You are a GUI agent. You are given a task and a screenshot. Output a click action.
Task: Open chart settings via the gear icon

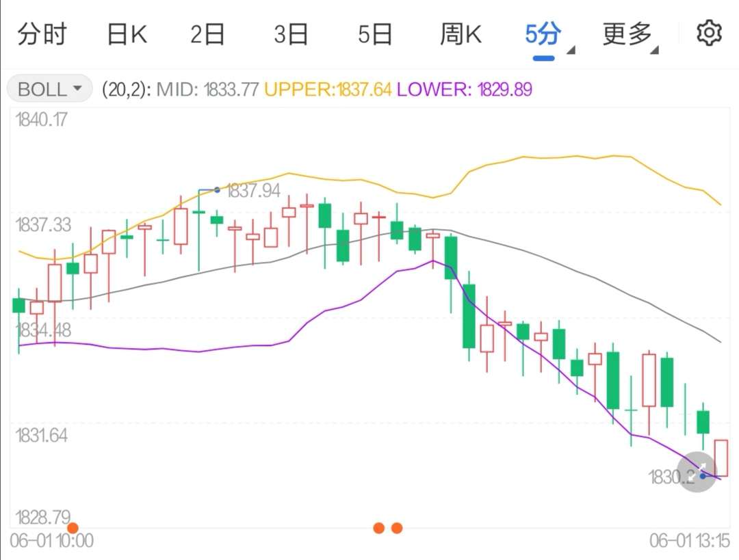point(710,32)
